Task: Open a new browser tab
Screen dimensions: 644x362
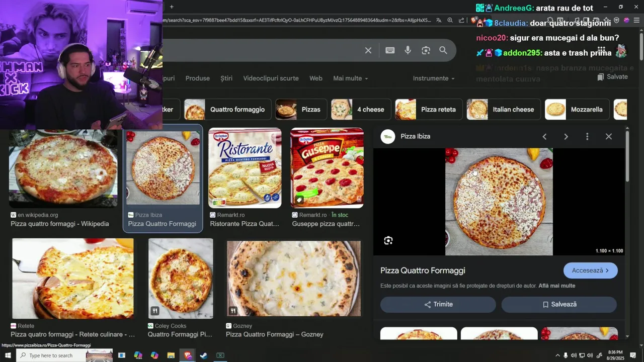Action: pyautogui.click(x=172, y=7)
